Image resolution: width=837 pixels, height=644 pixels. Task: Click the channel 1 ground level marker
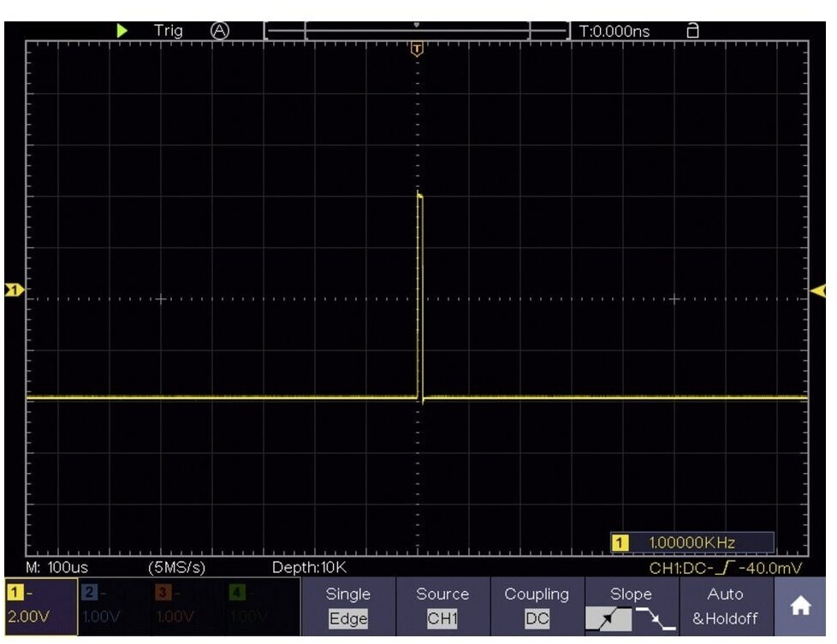click(14, 291)
